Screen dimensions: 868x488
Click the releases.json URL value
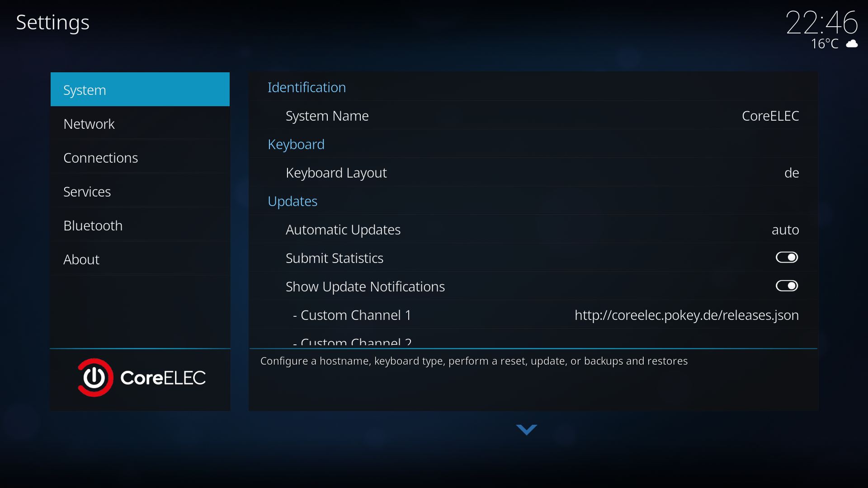[687, 315]
